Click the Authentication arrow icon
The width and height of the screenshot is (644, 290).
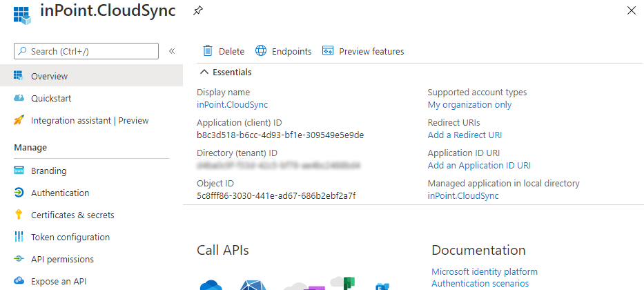[19, 193]
